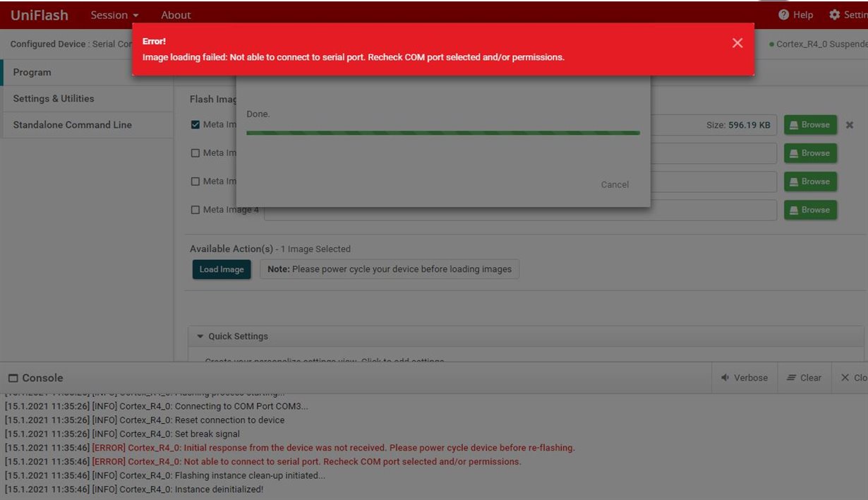Click the Meta Image 4 path field
Viewport: 868px width, 500px height.
click(x=520, y=210)
